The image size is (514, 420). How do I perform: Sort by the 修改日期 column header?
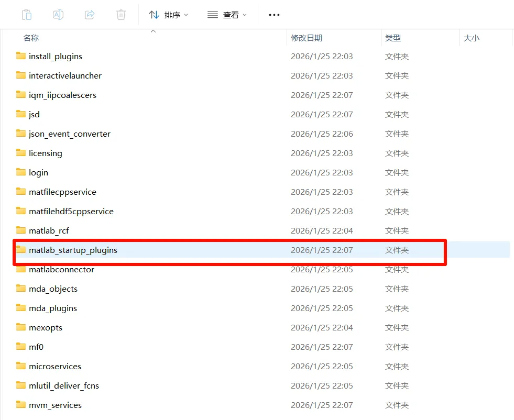coord(307,38)
